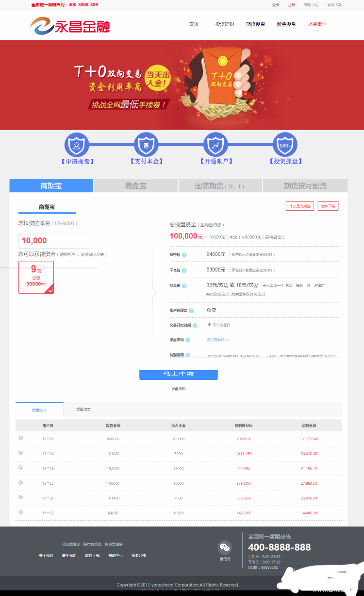Click help icon next to 交易开始时间
Screen dimensions: 364x596
(x=195, y=325)
